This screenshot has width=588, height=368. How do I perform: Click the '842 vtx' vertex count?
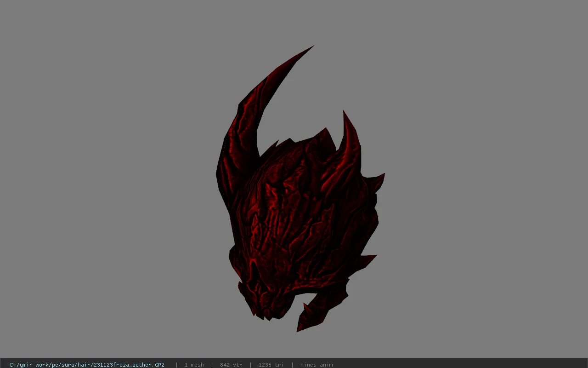(x=231, y=365)
